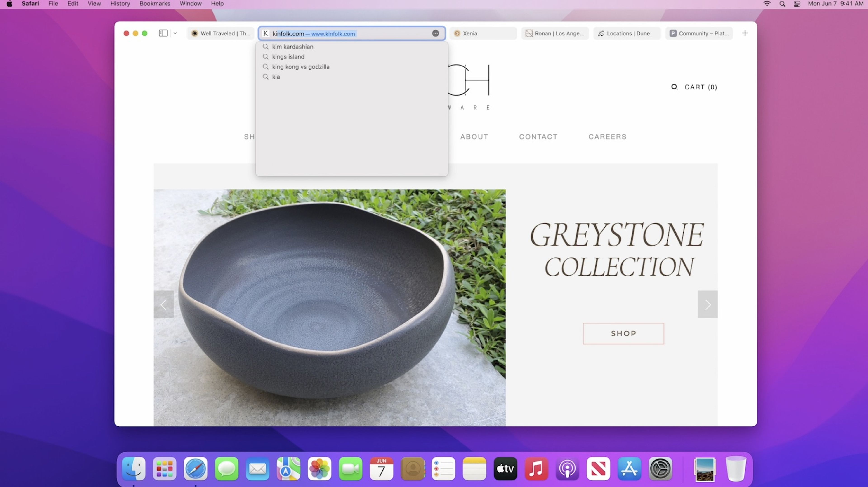
Task: Open the ABOUT page link
Action: (474, 137)
